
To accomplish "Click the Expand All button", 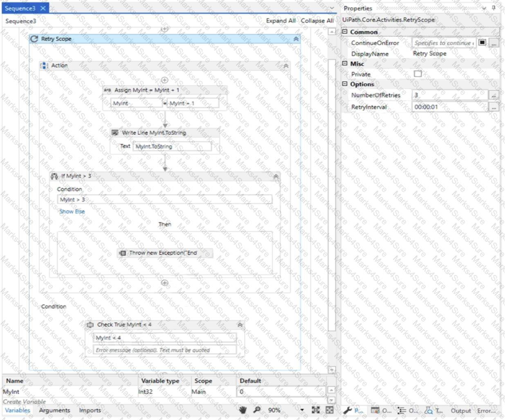I will [x=281, y=20].
